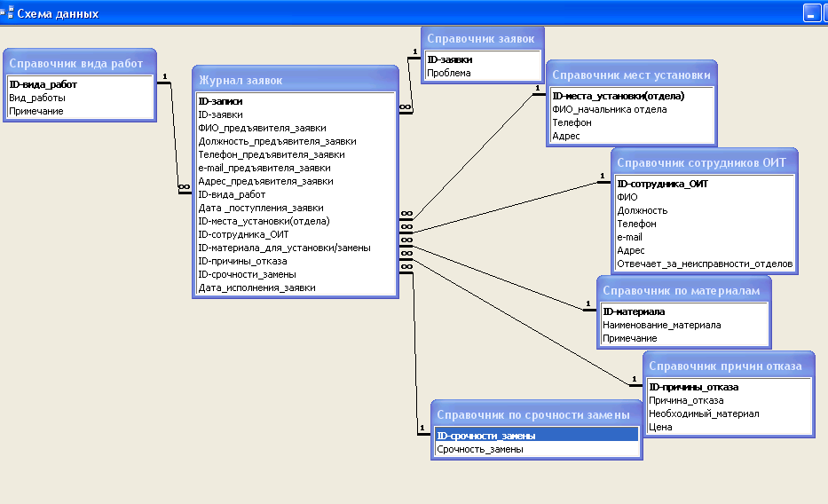The height and width of the screenshot is (504, 828).
Task: Select the ID-материала key field
Action: tap(684, 312)
